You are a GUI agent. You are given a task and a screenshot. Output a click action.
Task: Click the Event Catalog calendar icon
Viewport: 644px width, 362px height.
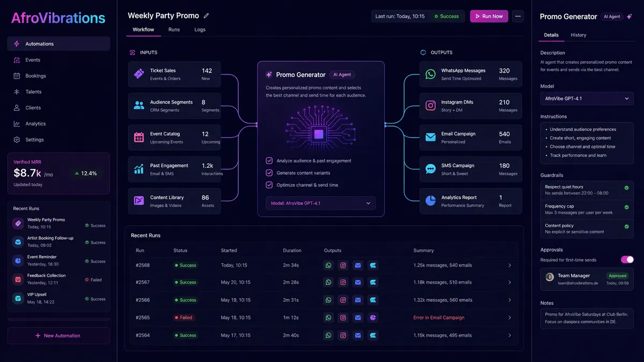[x=139, y=137]
